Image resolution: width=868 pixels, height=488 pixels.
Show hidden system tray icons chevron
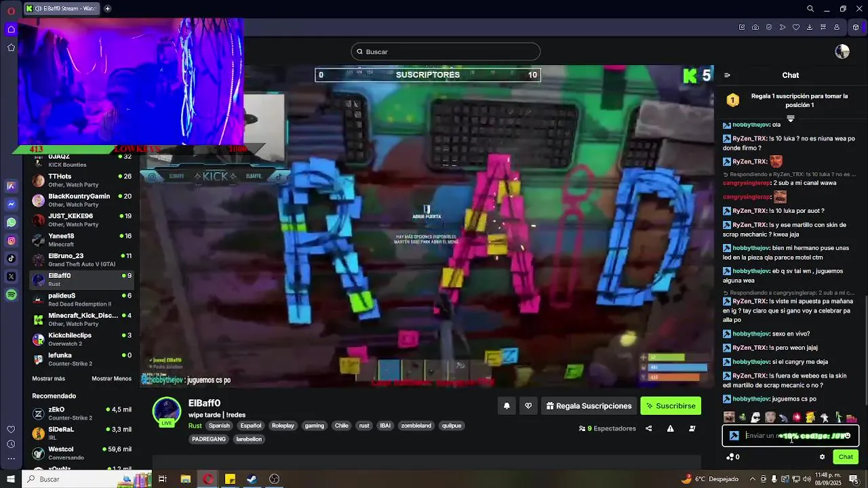[752, 479]
